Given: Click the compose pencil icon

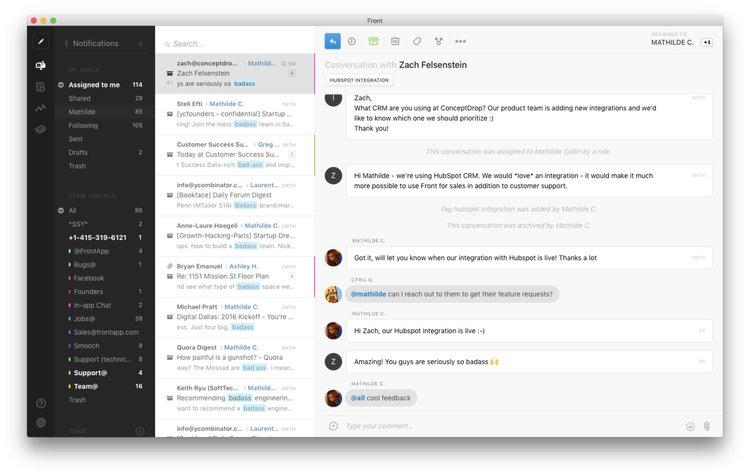Looking at the screenshot, I should [x=41, y=42].
